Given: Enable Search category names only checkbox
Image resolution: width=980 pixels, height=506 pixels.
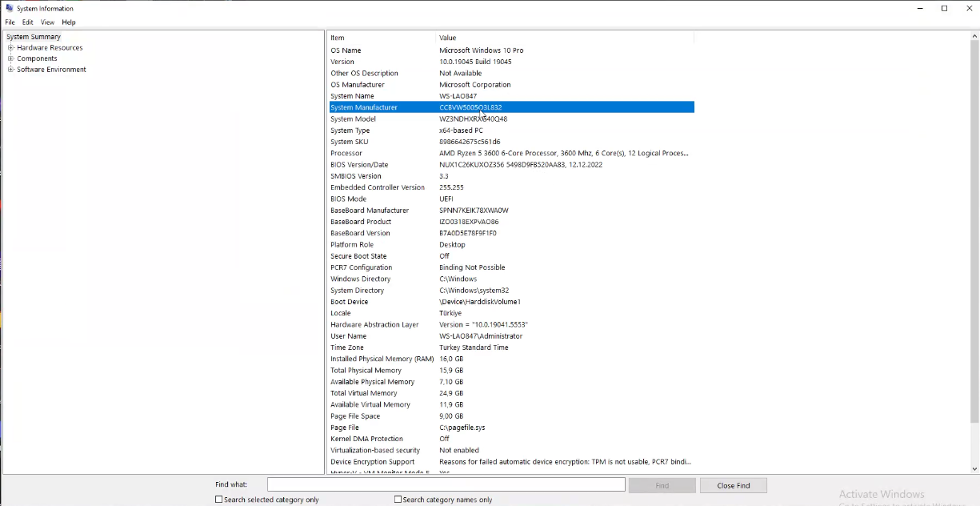Looking at the screenshot, I should (x=398, y=500).
